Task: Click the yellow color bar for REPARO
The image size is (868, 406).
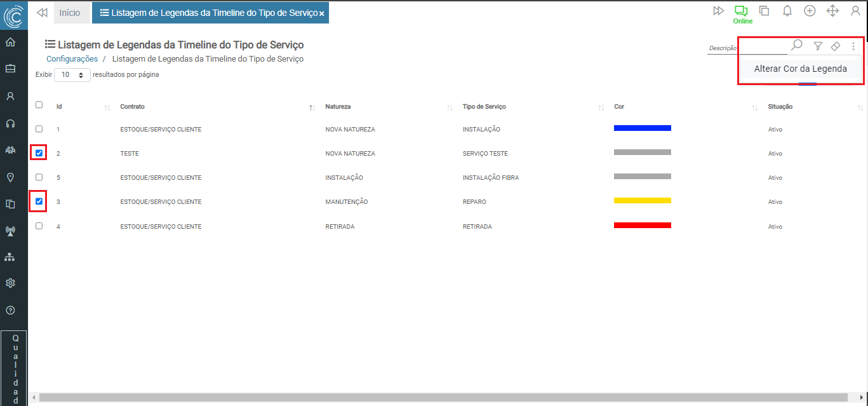Action: tap(642, 201)
